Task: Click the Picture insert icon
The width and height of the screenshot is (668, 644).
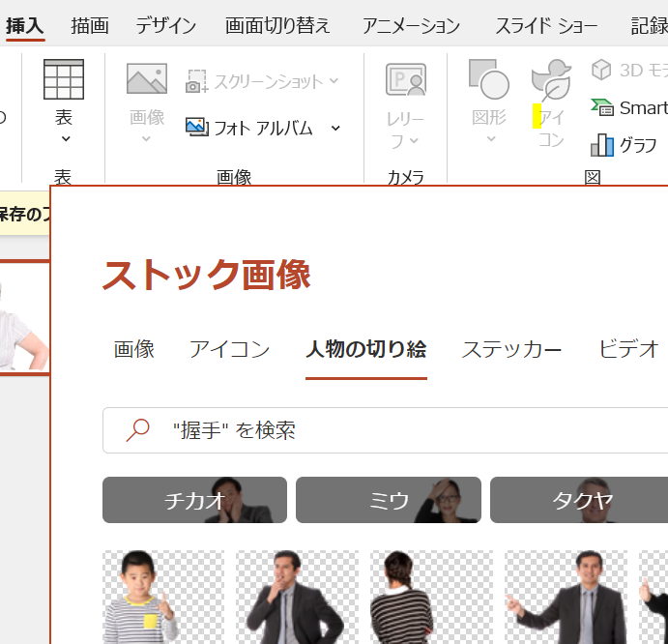Action: point(147,79)
